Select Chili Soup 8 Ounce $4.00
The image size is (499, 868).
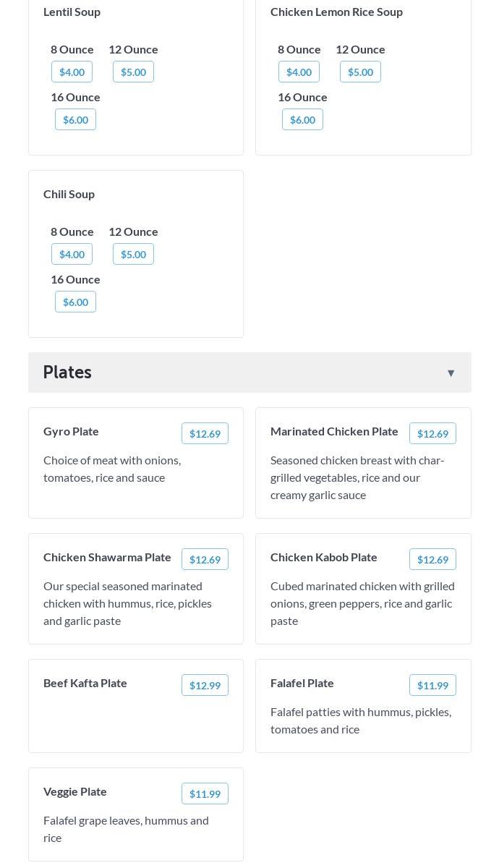pyautogui.click(x=72, y=255)
